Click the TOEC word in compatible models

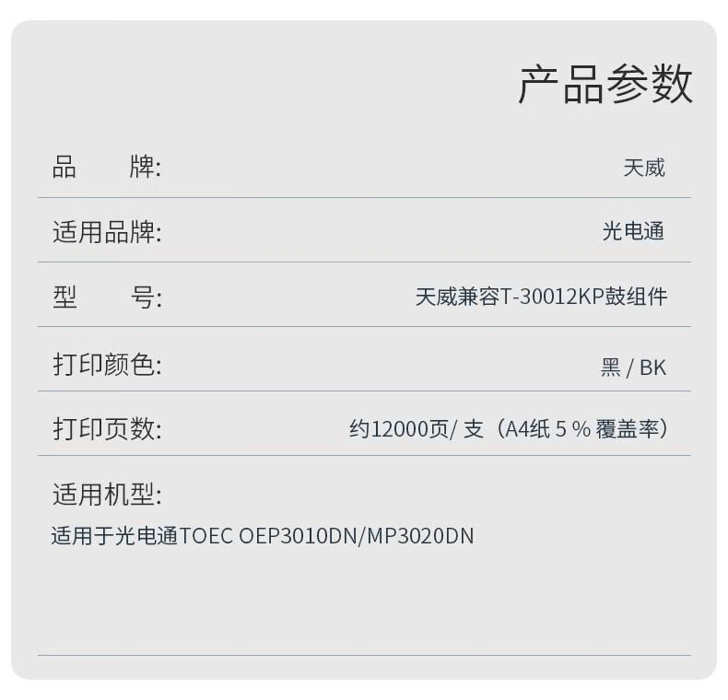pyautogui.click(x=207, y=536)
